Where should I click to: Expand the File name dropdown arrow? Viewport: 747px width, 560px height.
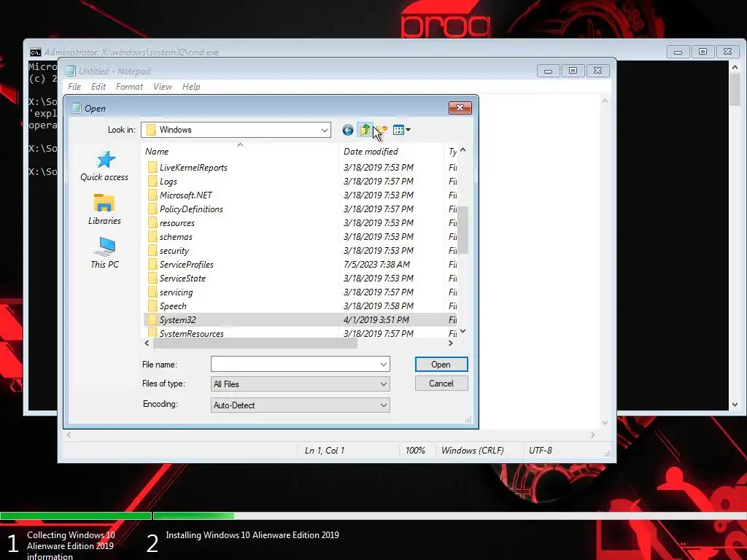click(384, 365)
